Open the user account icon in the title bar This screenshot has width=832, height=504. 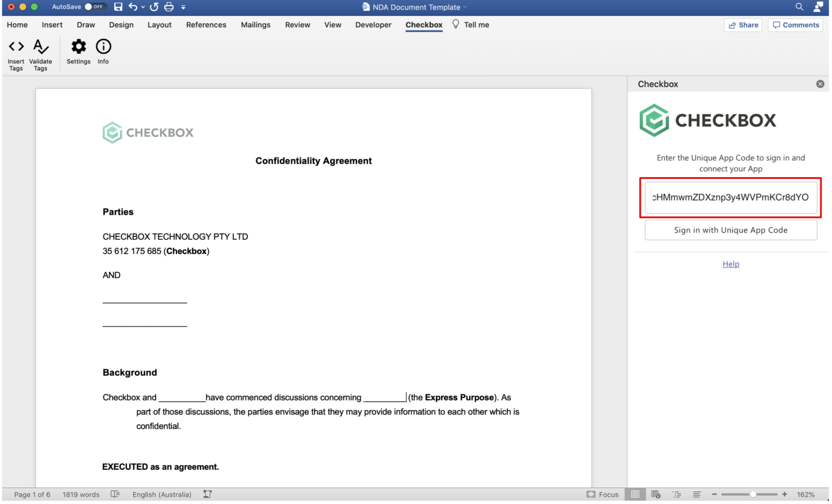pos(818,7)
